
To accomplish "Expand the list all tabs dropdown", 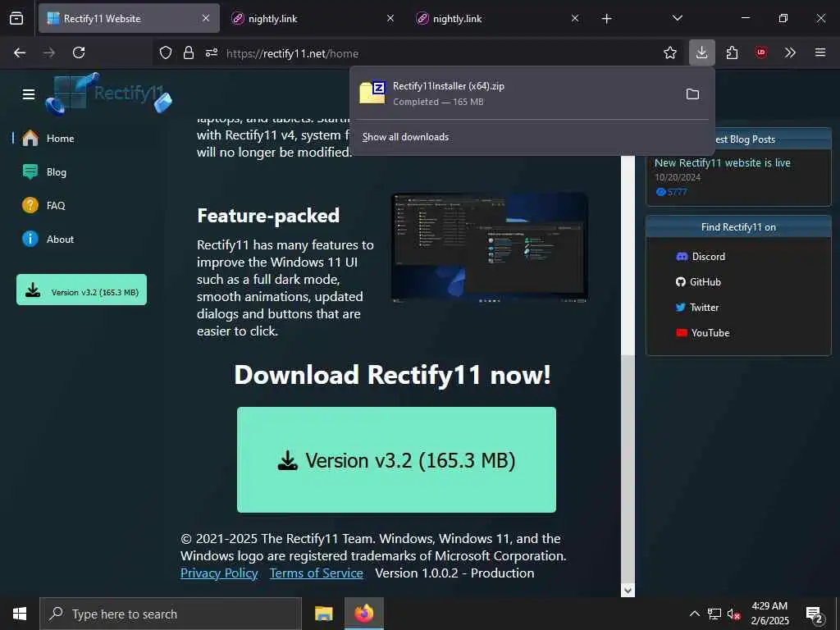I will click(x=677, y=19).
